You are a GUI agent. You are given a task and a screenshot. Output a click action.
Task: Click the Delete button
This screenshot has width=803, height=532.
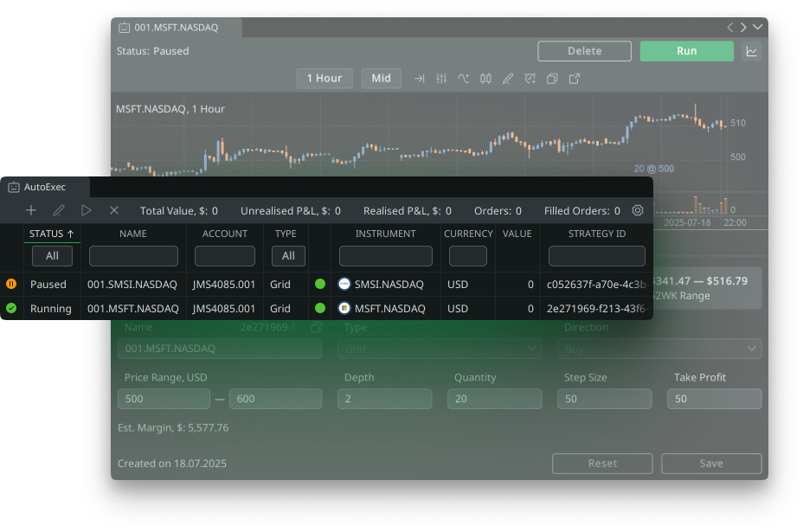(584, 51)
